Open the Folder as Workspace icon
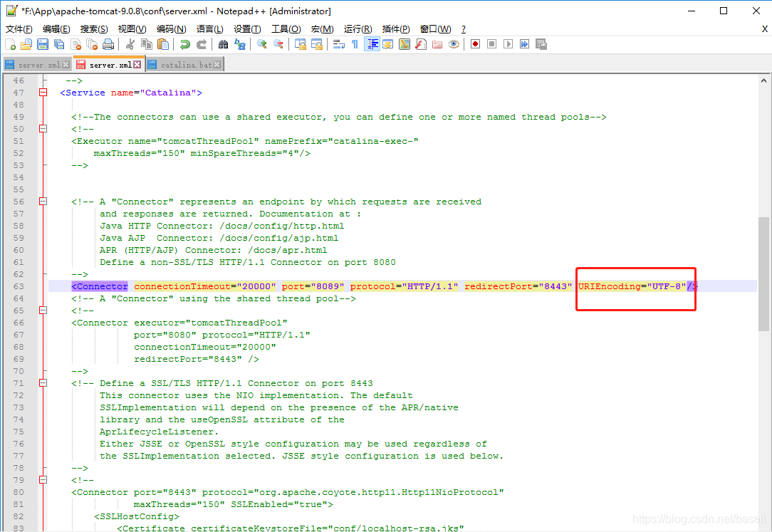Viewport: 772px width, 532px height. coord(437,45)
